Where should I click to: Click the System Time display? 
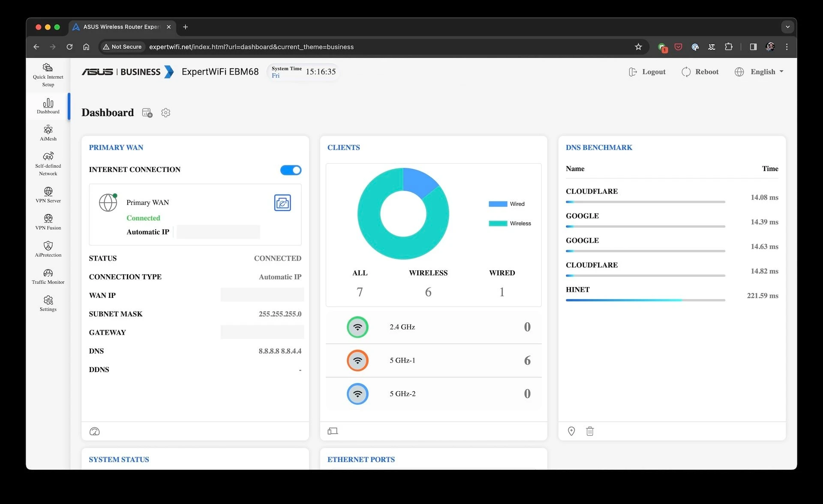pos(303,72)
